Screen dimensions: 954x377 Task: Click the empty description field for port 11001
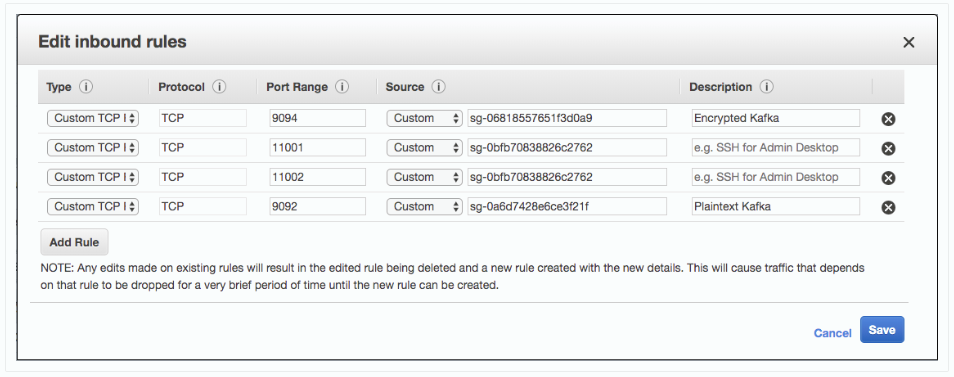776,147
